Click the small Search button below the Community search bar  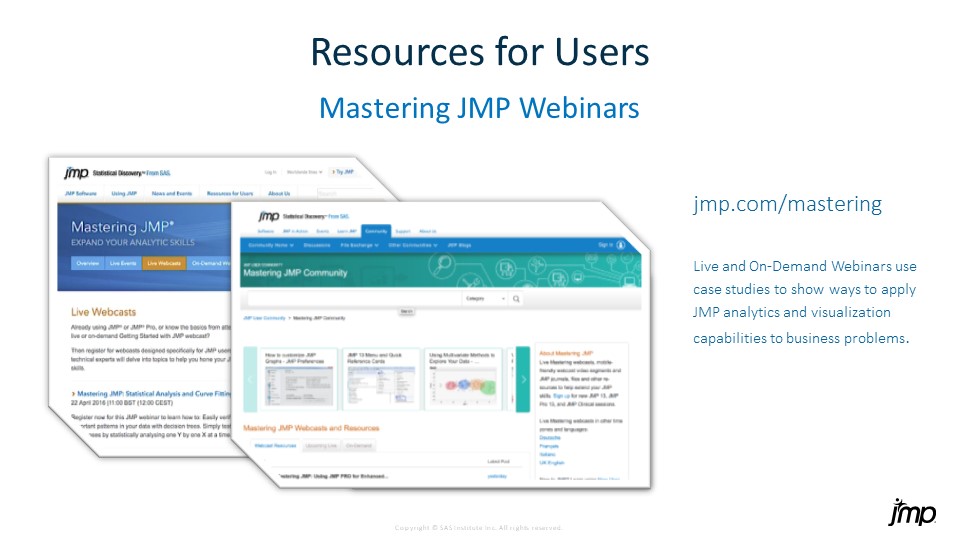pyautogui.click(x=407, y=312)
